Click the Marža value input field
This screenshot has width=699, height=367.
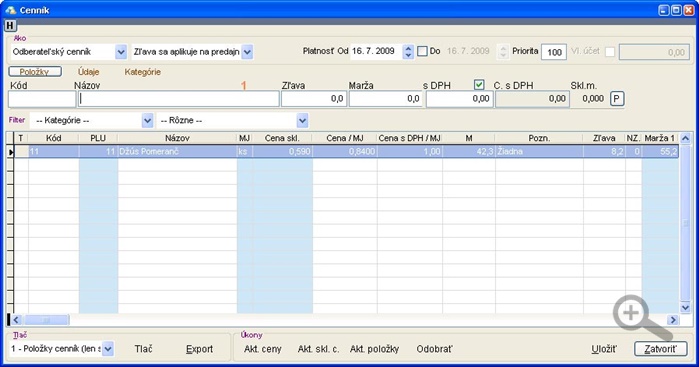385,99
